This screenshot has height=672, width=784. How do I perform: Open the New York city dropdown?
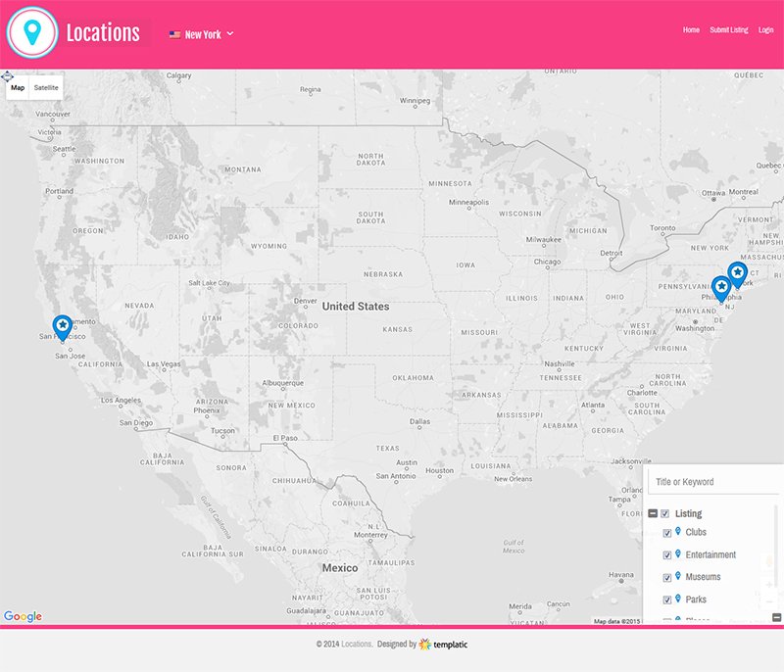pos(202,34)
